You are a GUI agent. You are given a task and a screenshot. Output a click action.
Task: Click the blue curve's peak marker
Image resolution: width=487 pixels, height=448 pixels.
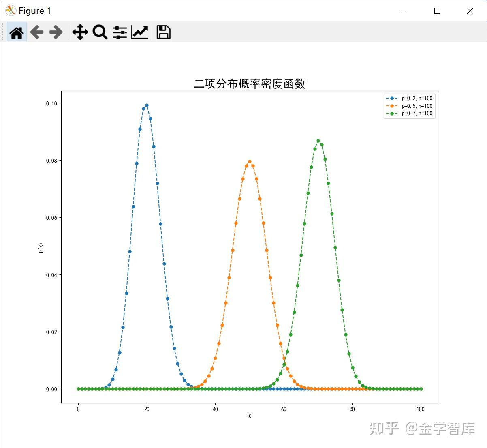pos(147,105)
